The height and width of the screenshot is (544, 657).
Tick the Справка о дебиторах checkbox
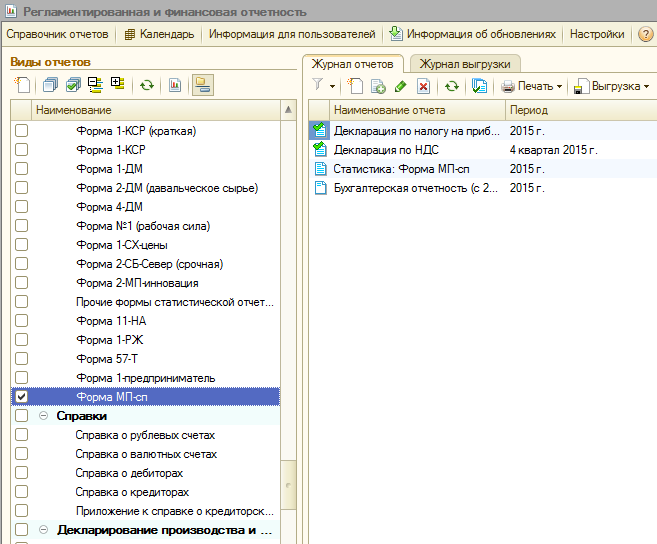[21, 473]
